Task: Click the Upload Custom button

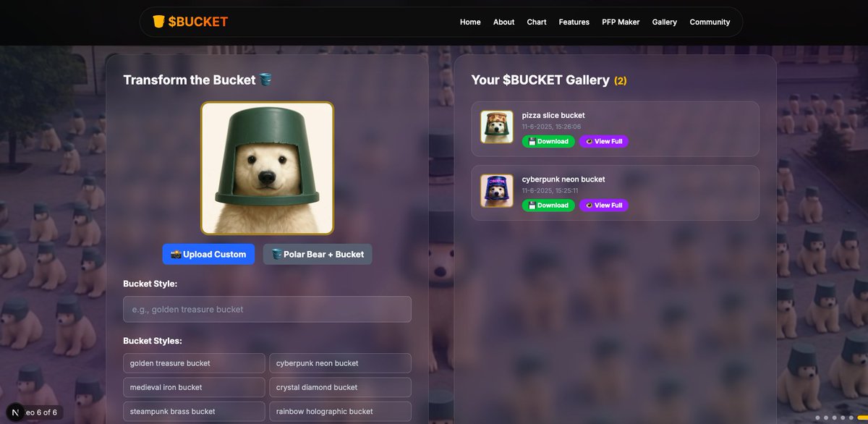Action: 208,254
